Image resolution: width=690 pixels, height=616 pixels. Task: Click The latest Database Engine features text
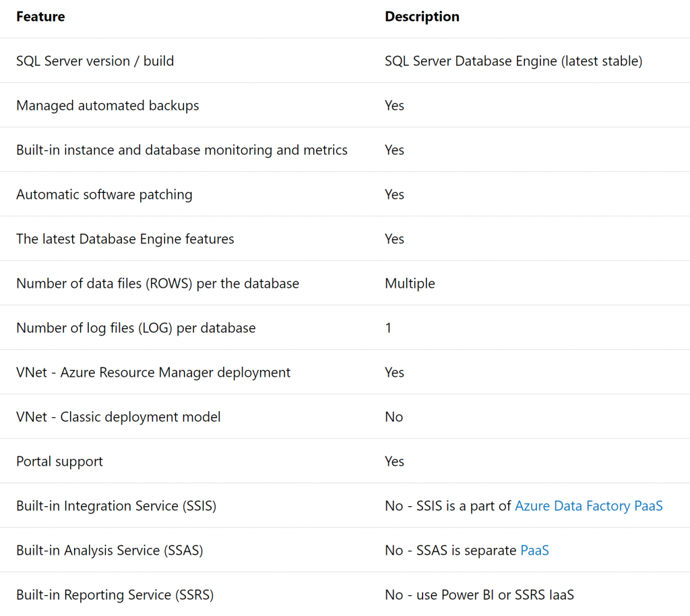pos(125,239)
